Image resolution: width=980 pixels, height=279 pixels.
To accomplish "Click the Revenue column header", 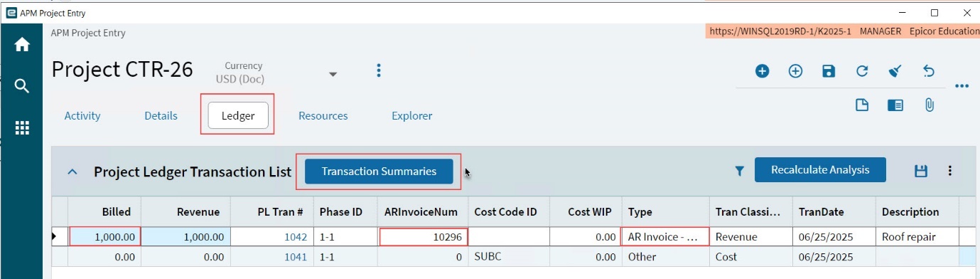I will click(185, 211).
